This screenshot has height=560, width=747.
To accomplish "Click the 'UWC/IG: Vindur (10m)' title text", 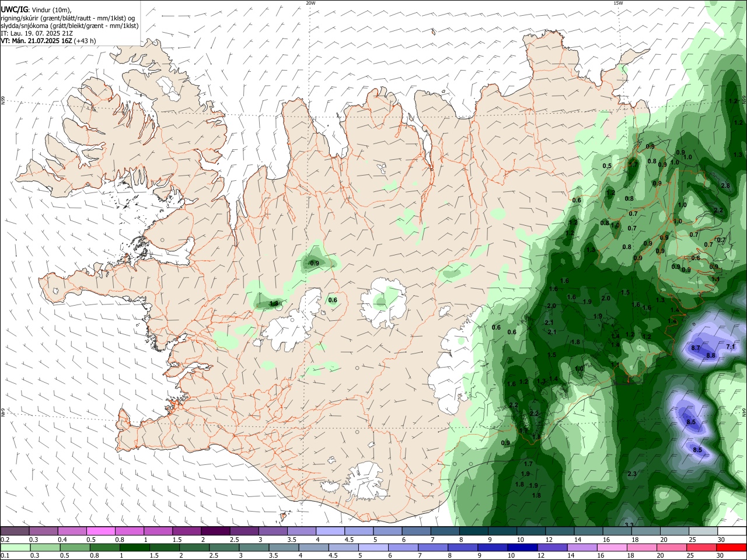I will click(36, 10).
